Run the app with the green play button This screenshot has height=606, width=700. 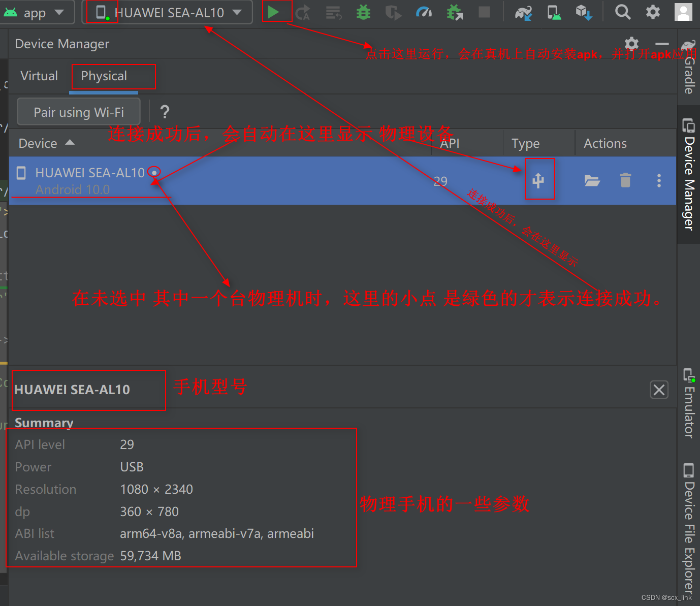click(x=273, y=12)
